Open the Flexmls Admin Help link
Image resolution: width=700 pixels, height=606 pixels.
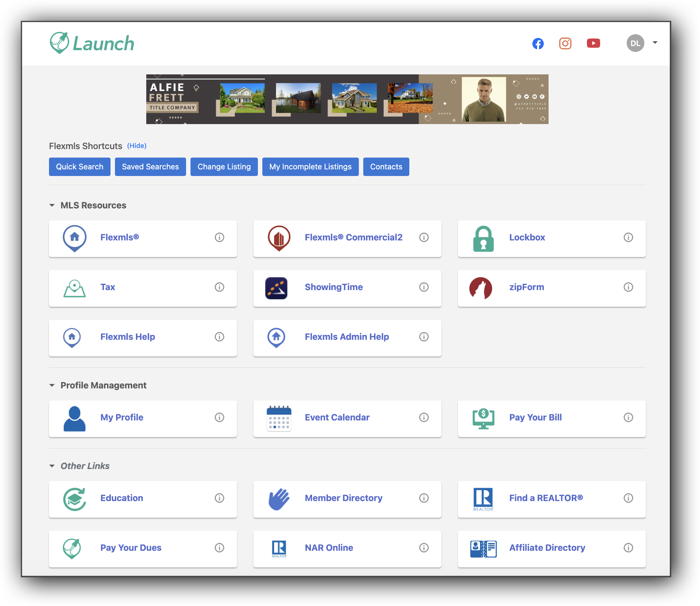click(347, 337)
